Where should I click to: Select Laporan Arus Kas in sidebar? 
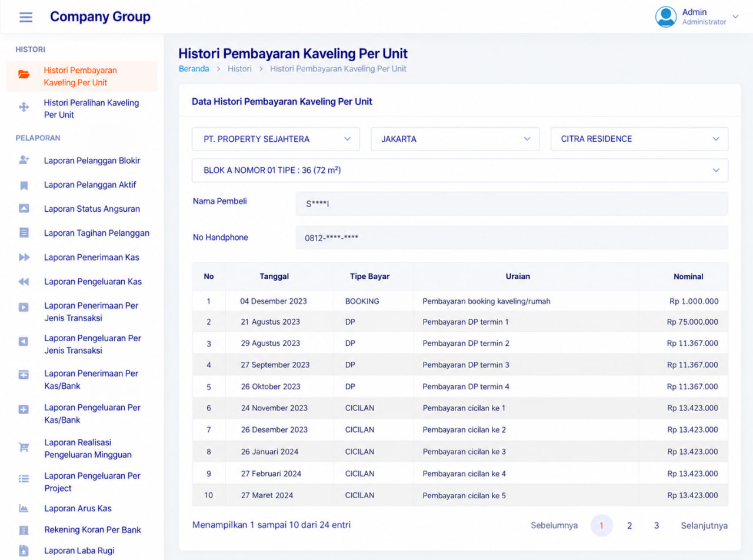(x=78, y=508)
